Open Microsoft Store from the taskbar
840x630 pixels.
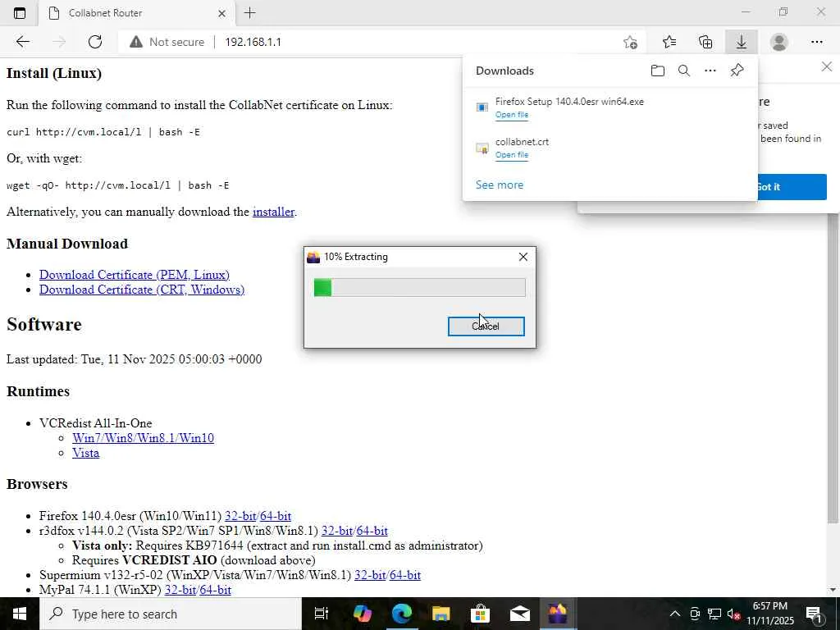[481, 614]
